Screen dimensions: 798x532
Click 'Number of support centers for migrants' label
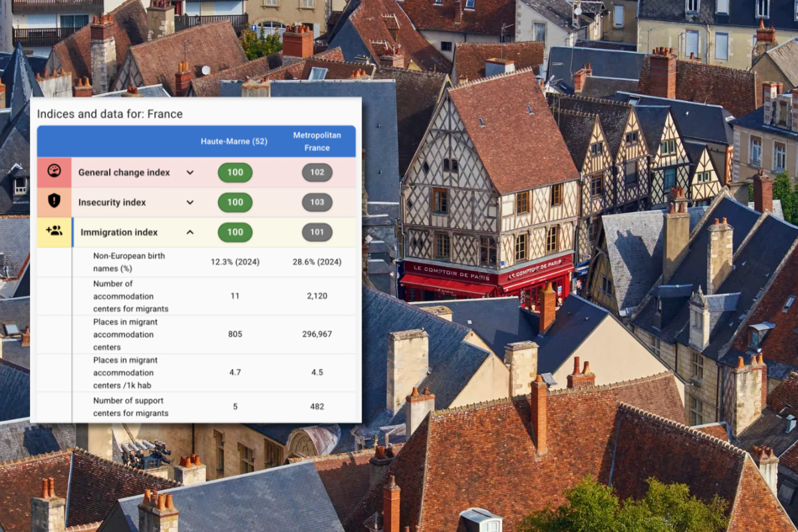pos(131,407)
